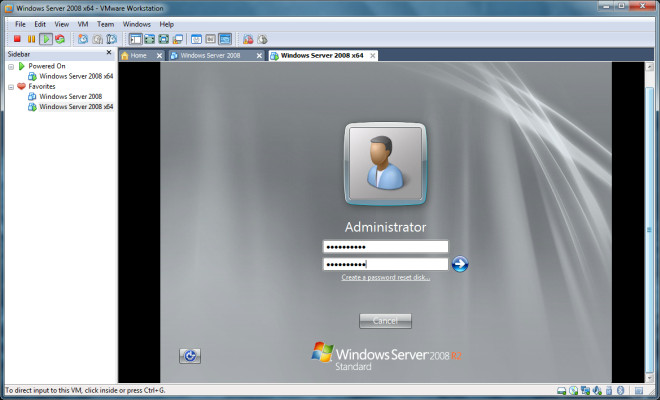
Task: Click the hard disk status bar icon
Action: [562, 391]
